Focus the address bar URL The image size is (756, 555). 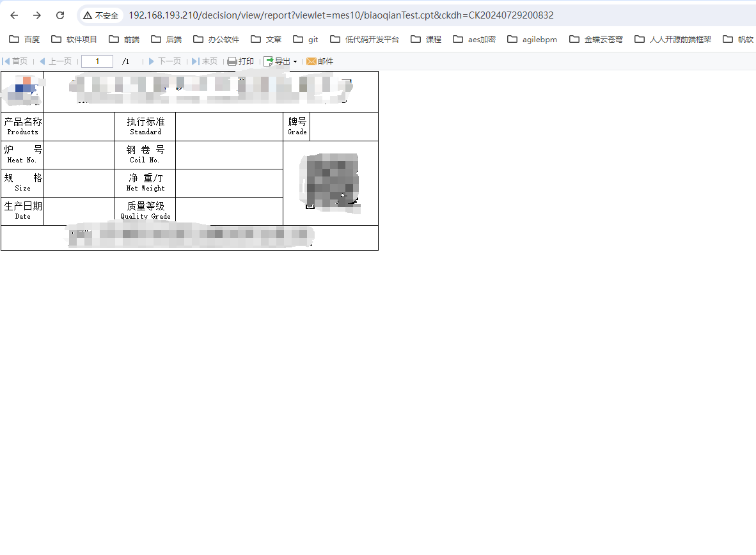tap(341, 15)
